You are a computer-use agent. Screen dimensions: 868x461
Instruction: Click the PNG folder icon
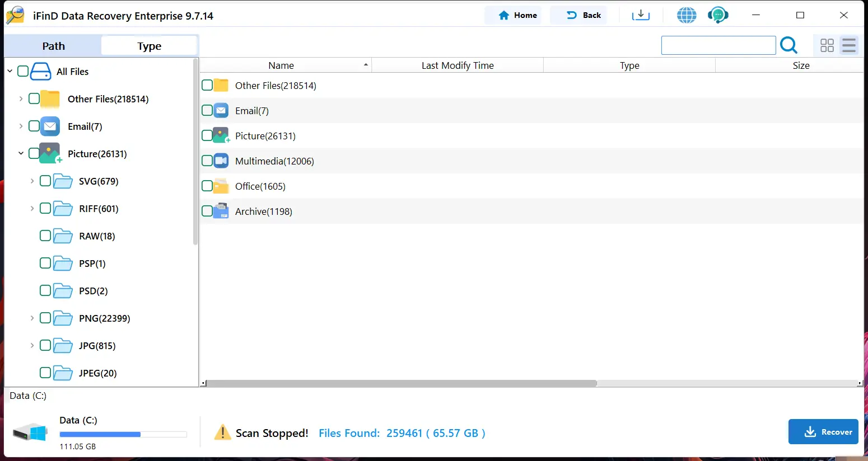tap(63, 318)
